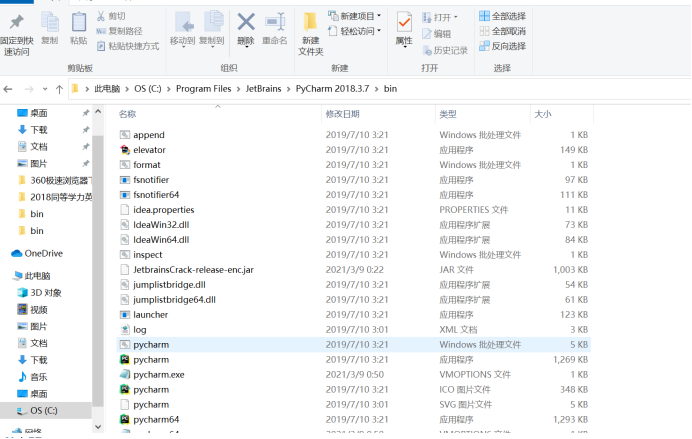The width and height of the screenshot is (692, 439).
Task: Click navigation pane scrollbar down arrow
Action: pos(98,427)
